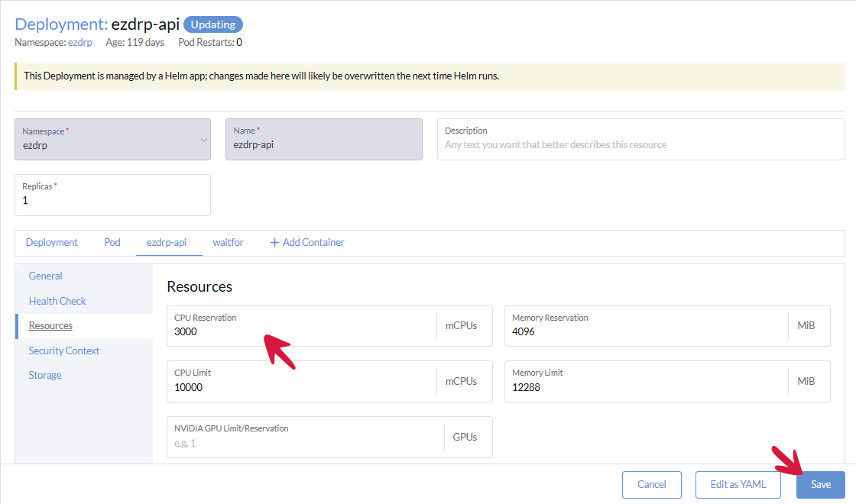Follow the ezdrp namespace link
The width and height of the screenshot is (856, 504).
[80, 43]
